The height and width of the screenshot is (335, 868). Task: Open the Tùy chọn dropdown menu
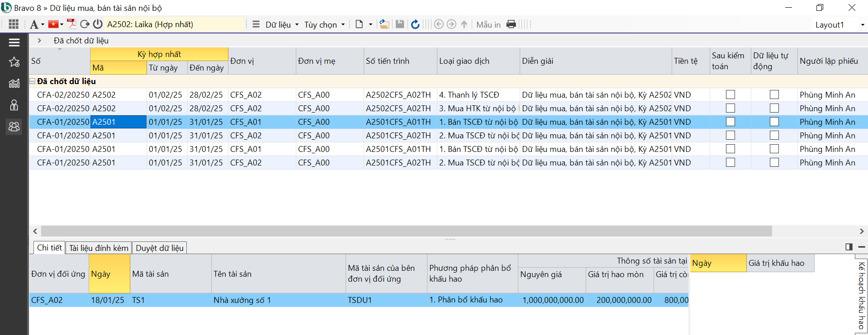click(x=324, y=25)
